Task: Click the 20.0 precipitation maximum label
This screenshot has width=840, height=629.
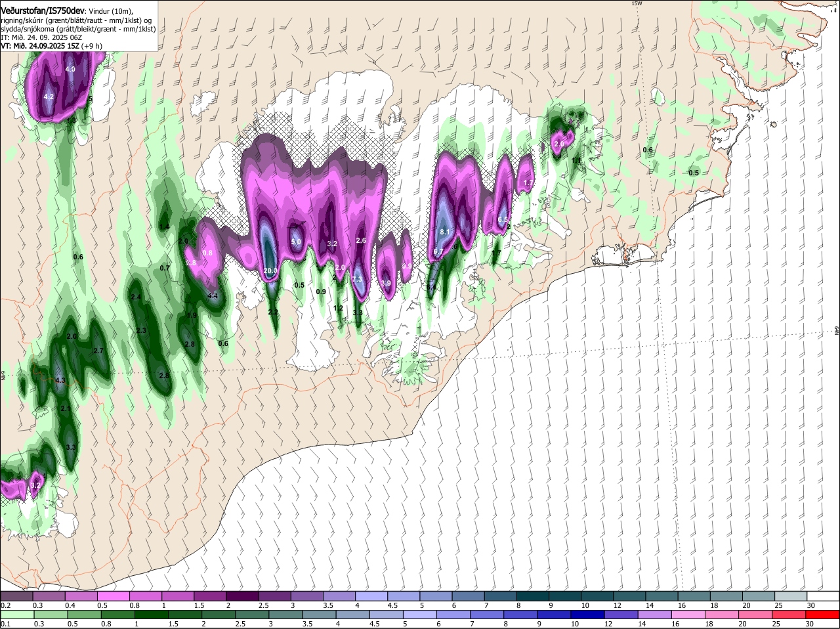Action: click(x=270, y=271)
